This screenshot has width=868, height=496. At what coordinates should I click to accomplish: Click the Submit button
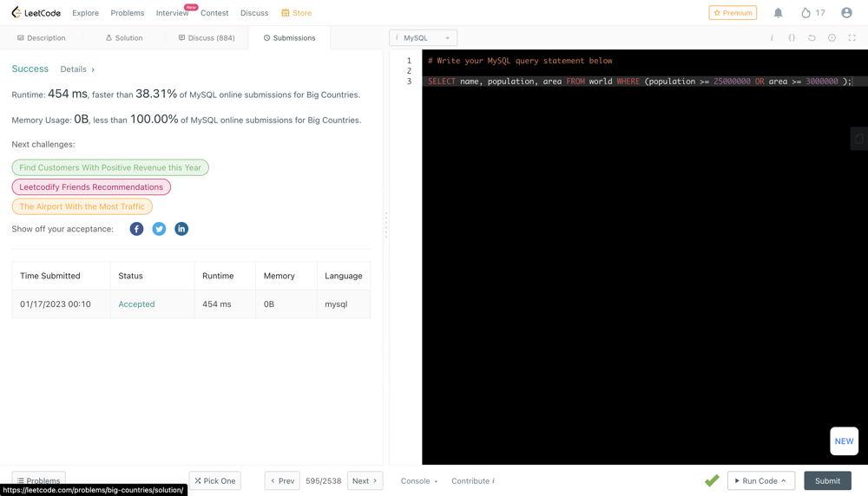click(826, 481)
